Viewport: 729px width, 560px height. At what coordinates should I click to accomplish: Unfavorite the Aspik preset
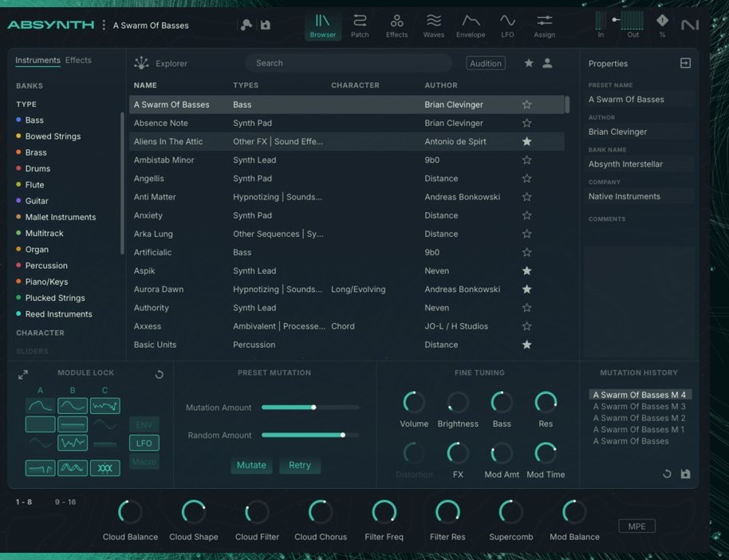pos(526,270)
